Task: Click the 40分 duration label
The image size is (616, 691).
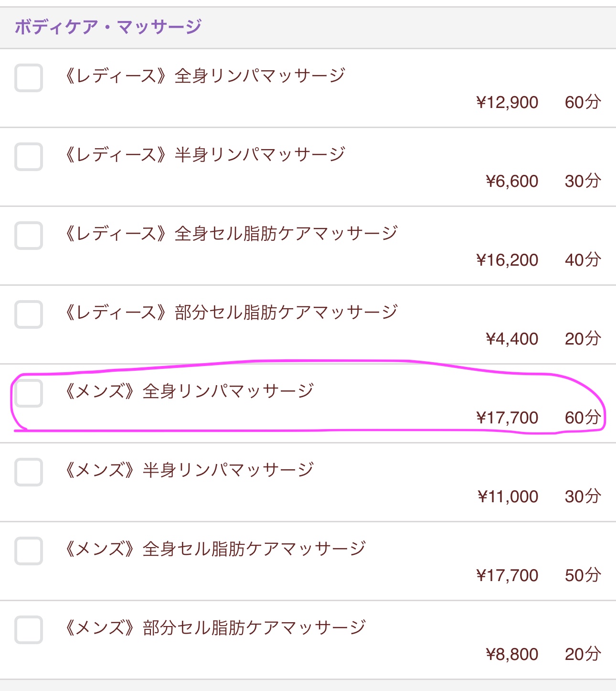Action: click(x=583, y=260)
